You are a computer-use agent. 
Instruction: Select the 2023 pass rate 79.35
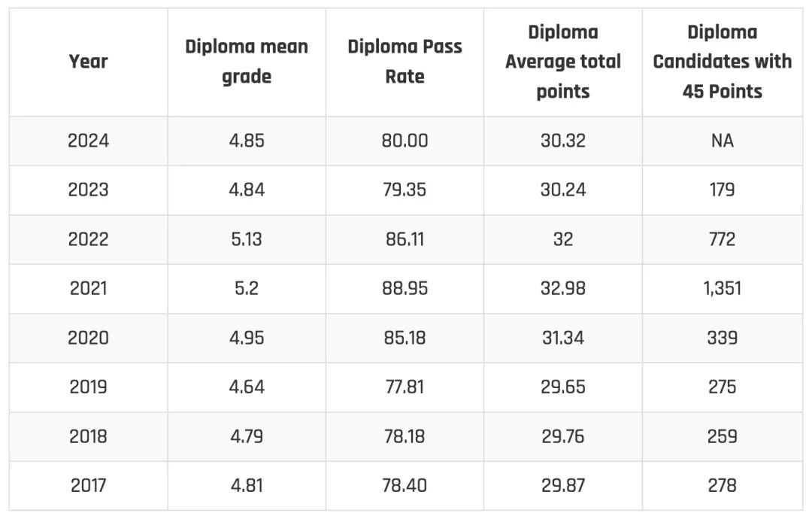(x=404, y=190)
